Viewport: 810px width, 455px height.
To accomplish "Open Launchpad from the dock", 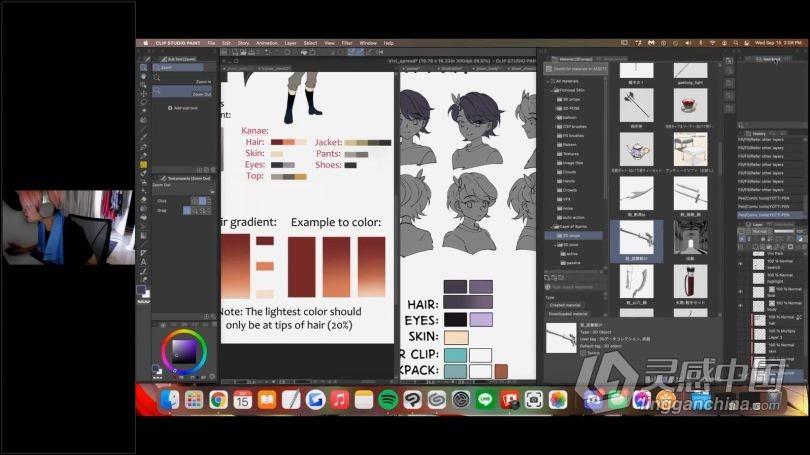I will [x=194, y=400].
